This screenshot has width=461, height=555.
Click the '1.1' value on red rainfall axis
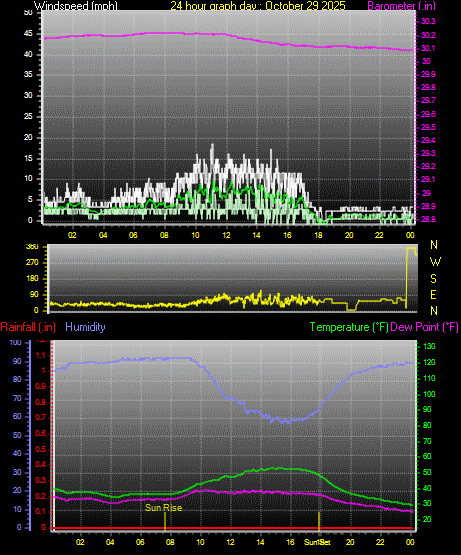tap(41, 356)
